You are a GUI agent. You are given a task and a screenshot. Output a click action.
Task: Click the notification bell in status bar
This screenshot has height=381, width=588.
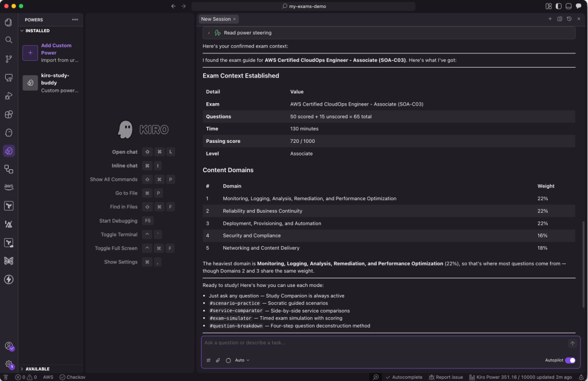tap(581, 377)
